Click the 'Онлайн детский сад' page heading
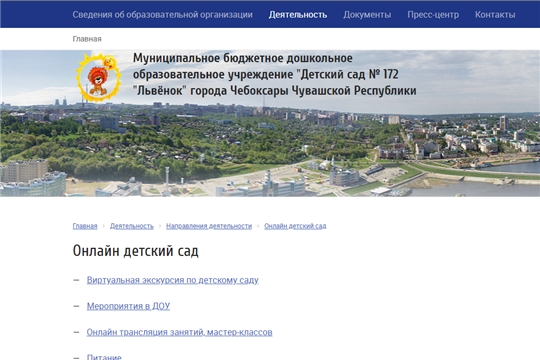This screenshot has width=540, height=360. (135, 251)
